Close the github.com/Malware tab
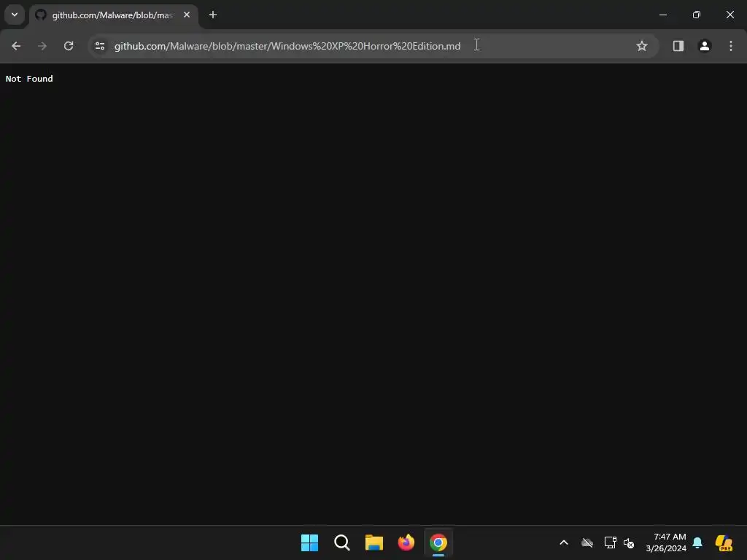Viewport: 747px width, 560px height. point(187,15)
